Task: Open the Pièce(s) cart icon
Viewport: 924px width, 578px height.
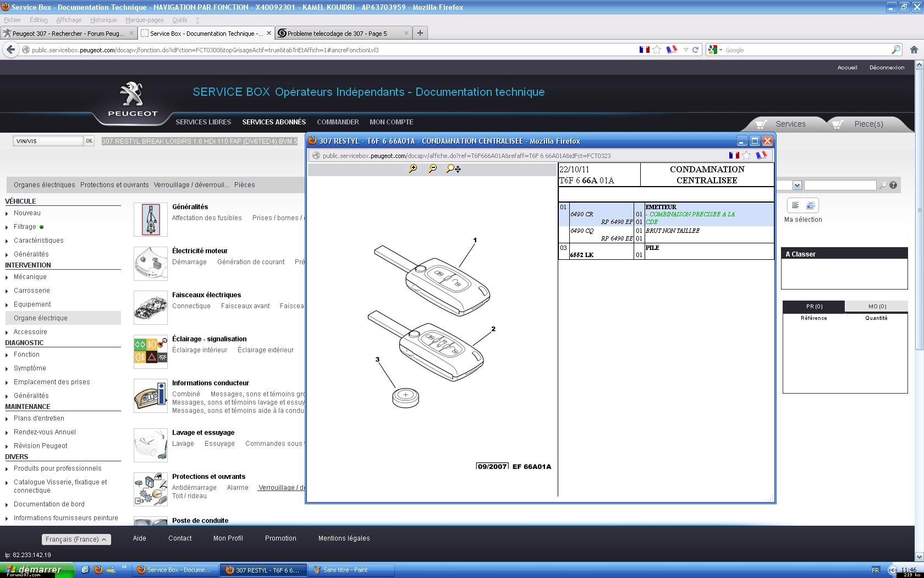Action: (x=838, y=124)
